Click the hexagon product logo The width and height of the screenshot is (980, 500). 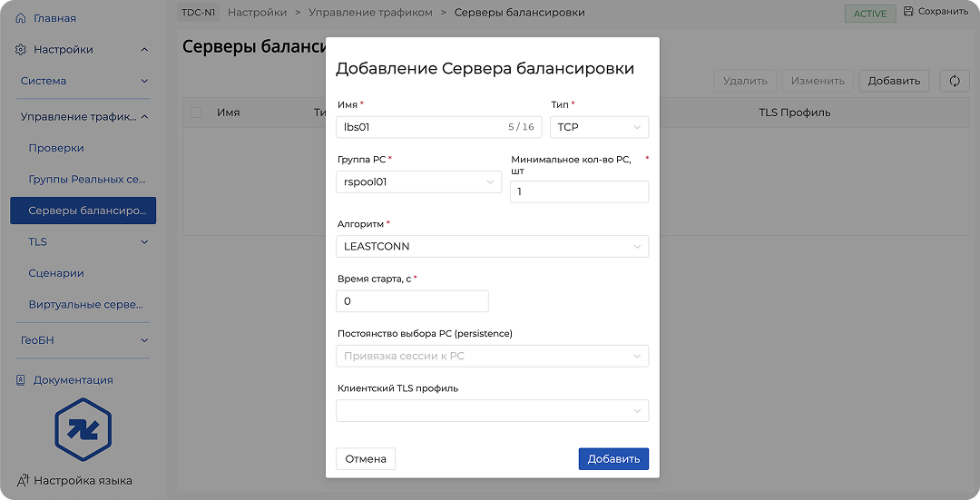click(x=83, y=429)
